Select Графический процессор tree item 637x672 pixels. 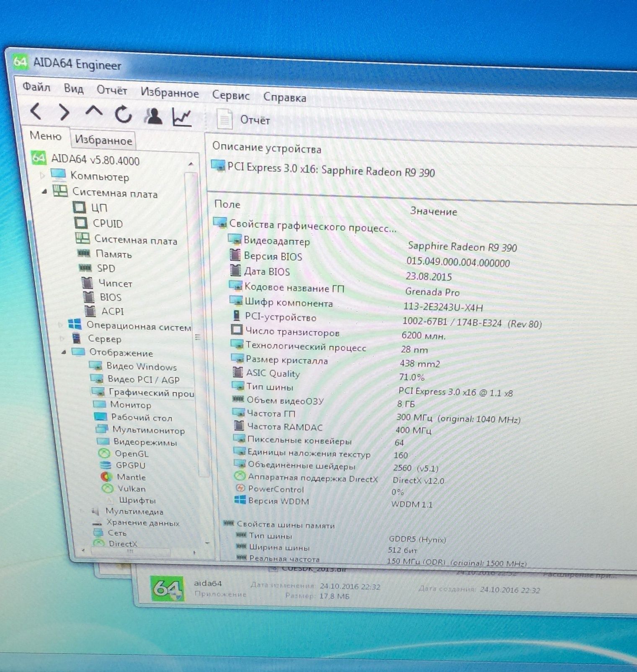tap(143, 393)
